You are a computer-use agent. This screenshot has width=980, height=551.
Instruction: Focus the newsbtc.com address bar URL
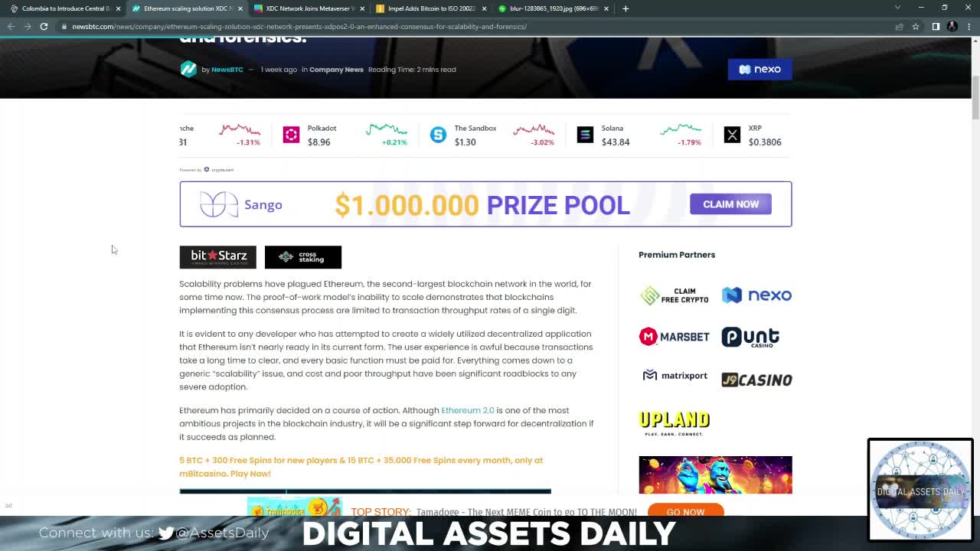[x=299, y=27]
